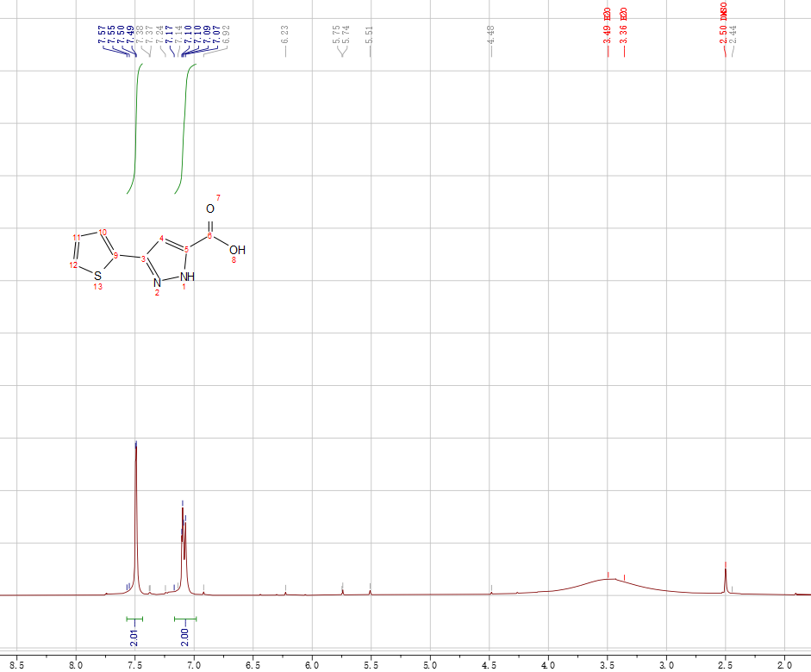Click the OH group of the carboxylic acid
Screen dimensions: 811x672
pyautogui.click(x=237, y=250)
